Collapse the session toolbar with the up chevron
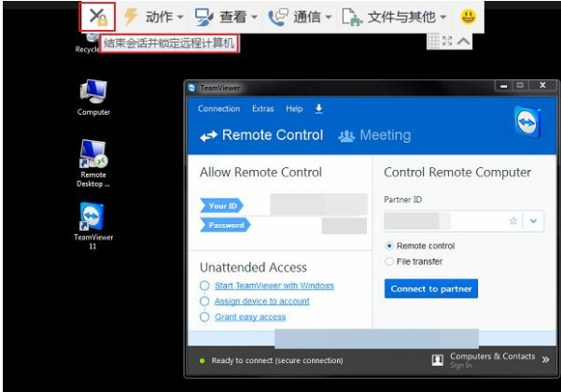Viewport: 561px width, 392px height. coord(463,41)
